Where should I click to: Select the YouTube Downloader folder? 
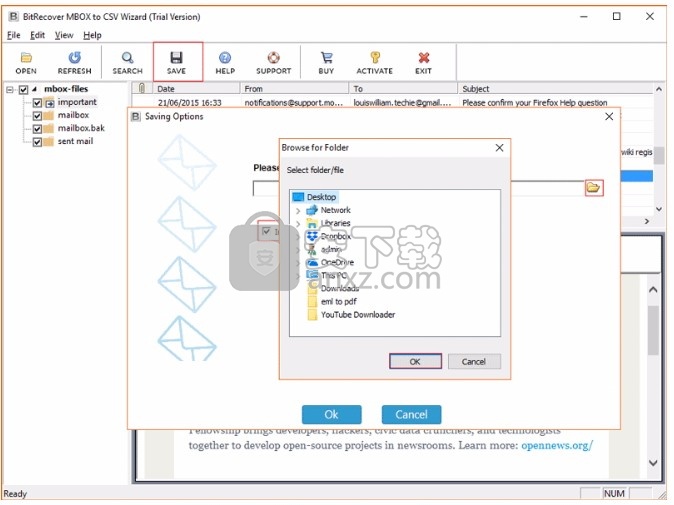[357, 314]
